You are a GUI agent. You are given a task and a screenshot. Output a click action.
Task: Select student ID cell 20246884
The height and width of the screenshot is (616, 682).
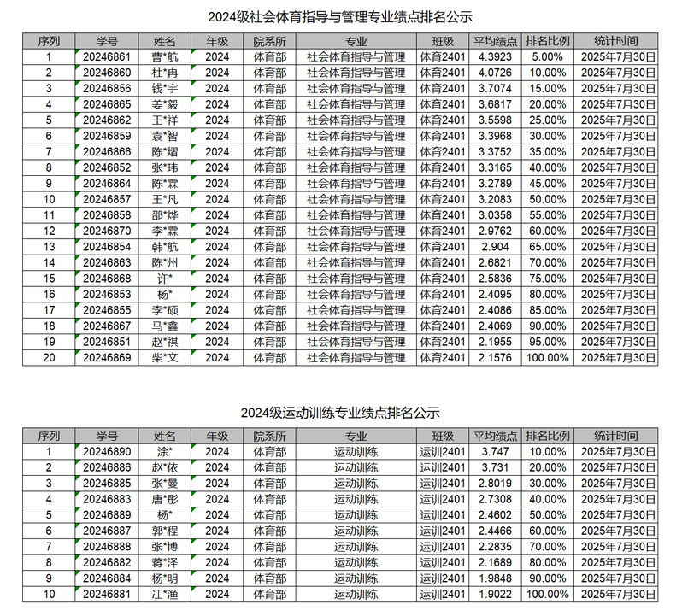point(107,578)
